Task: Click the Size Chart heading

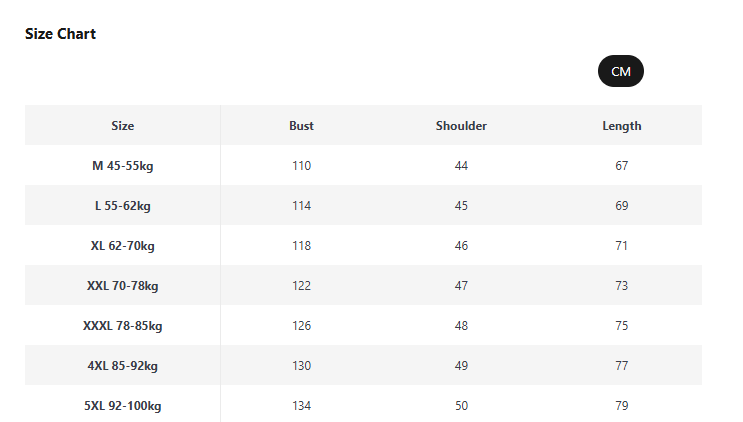Action: [x=60, y=34]
